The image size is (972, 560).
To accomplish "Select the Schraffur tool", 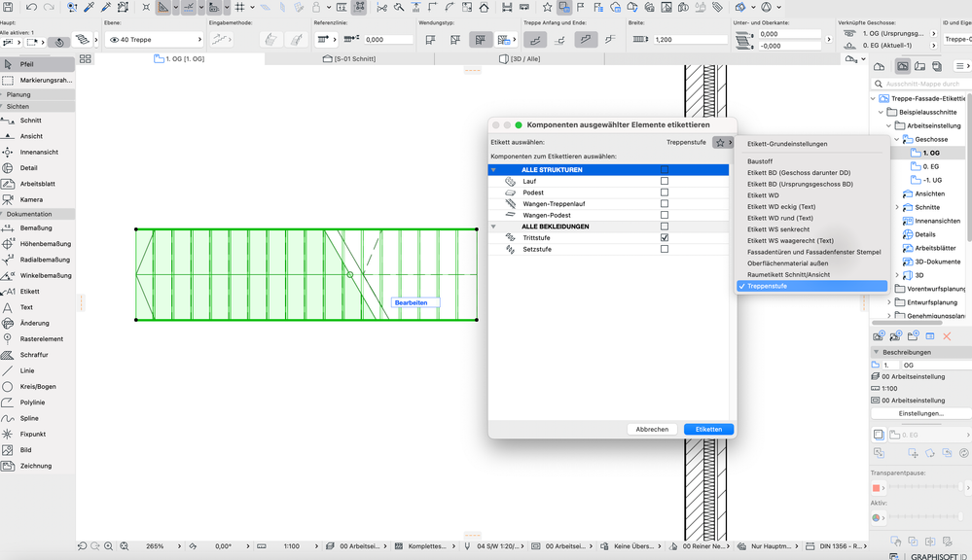I will point(33,355).
